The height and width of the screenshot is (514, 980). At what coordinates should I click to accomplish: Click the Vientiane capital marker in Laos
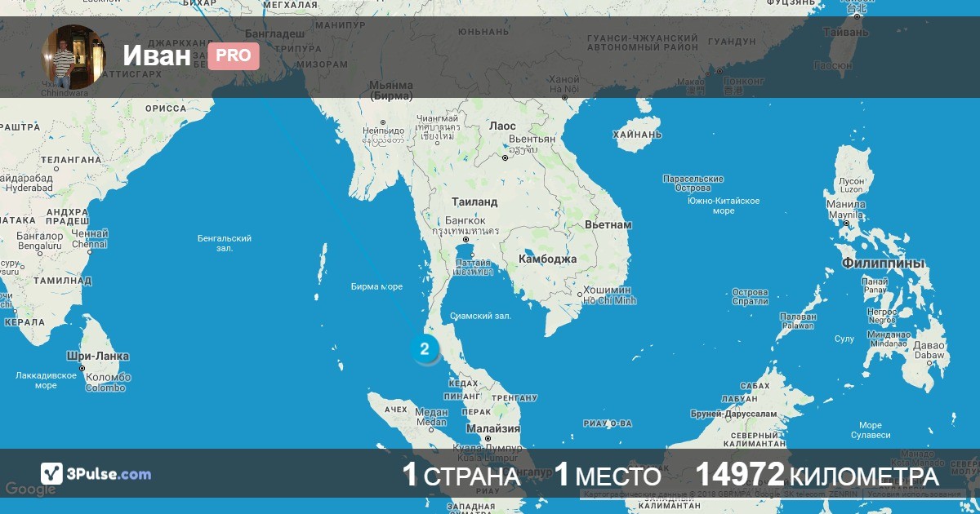(506, 157)
